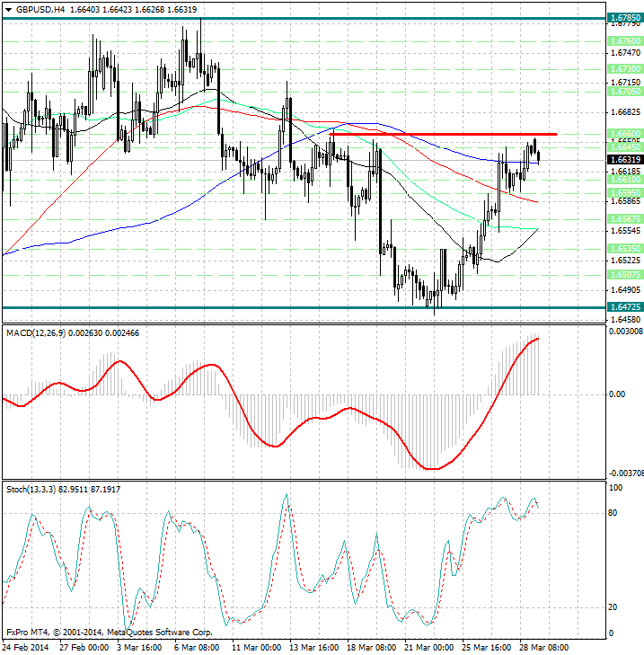Select the 6 Mar 08:00 time label
This screenshot has height=655, width=644.
point(197,648)
